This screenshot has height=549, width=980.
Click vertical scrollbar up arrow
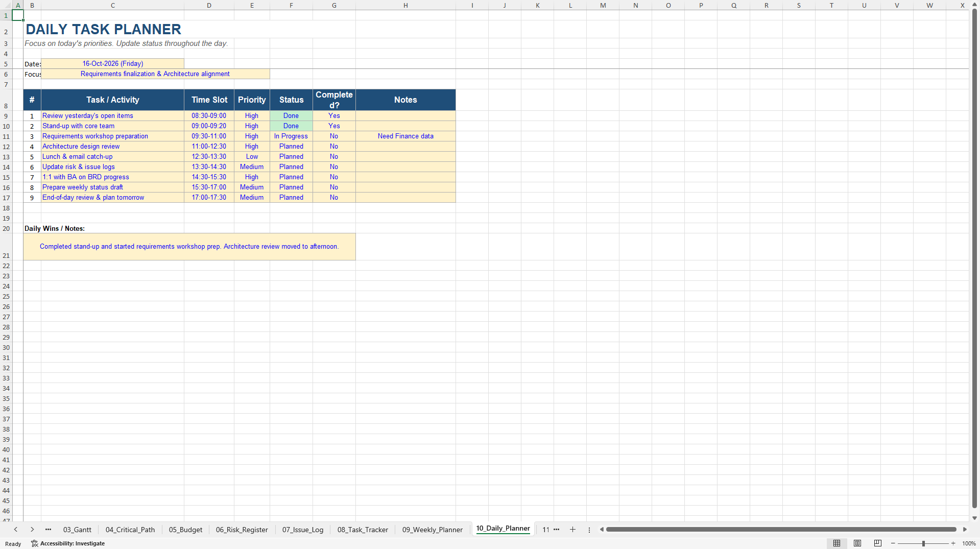(x=974, y=5)
